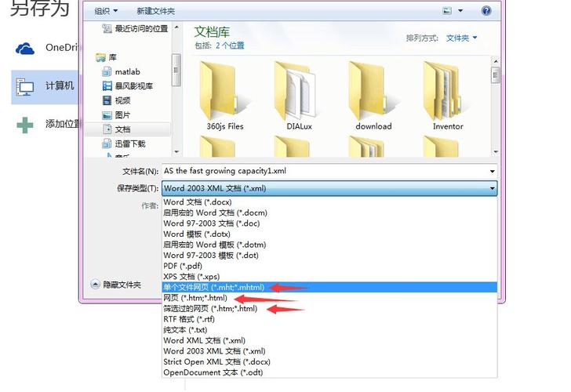Open the 组织 menu
571x392 pixels.
tap(106, 11)
